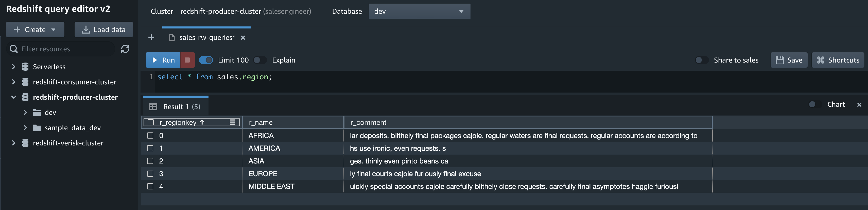
Task: Enable the Explain toggle
Action: [x=260, y=60]
